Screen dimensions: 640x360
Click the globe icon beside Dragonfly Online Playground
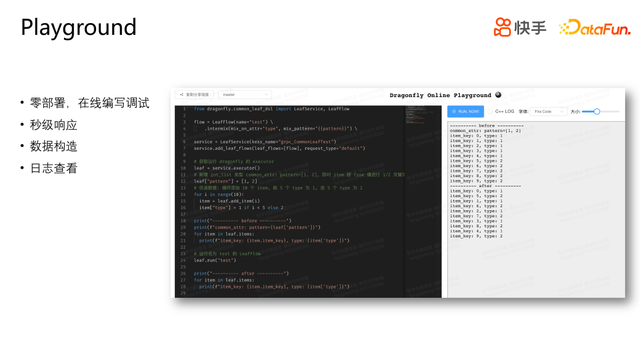(x=498, y=95)
